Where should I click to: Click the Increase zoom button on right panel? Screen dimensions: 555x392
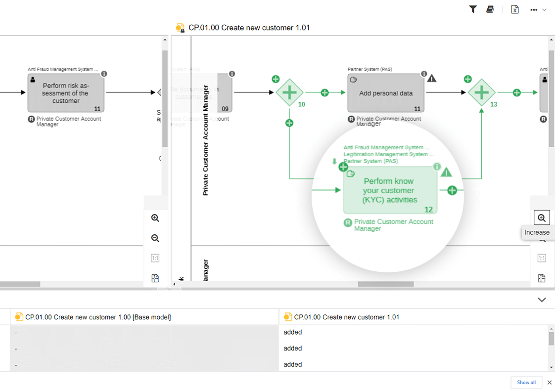(x=542, y=218)
